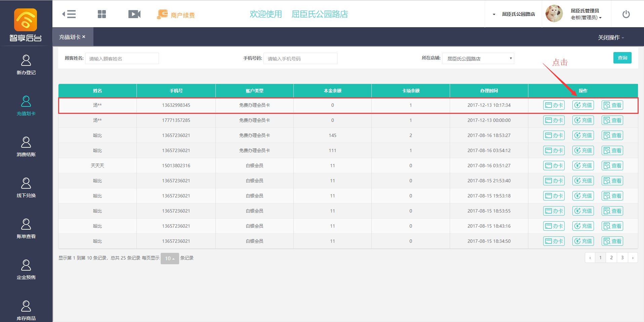Select the 15013802316 phone cell

click(176, 166)
